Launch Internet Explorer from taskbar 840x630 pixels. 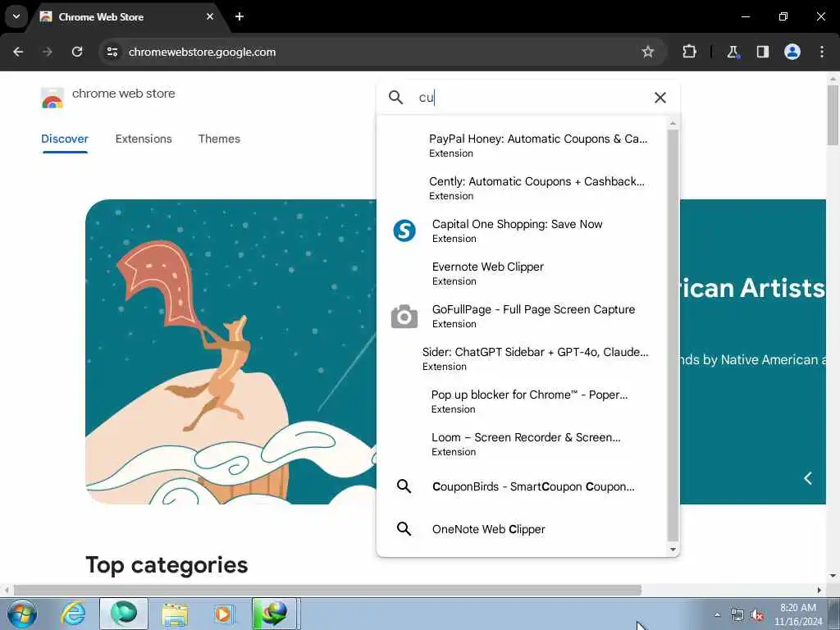coord(73,614)
